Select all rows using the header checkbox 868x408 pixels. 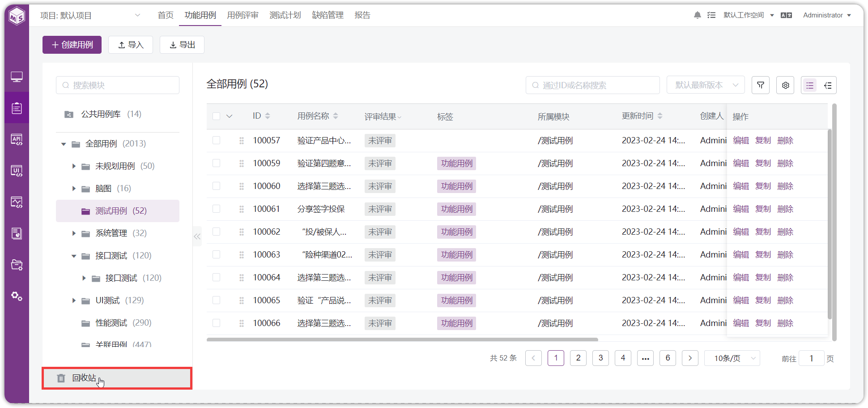(x=217, y=116)
